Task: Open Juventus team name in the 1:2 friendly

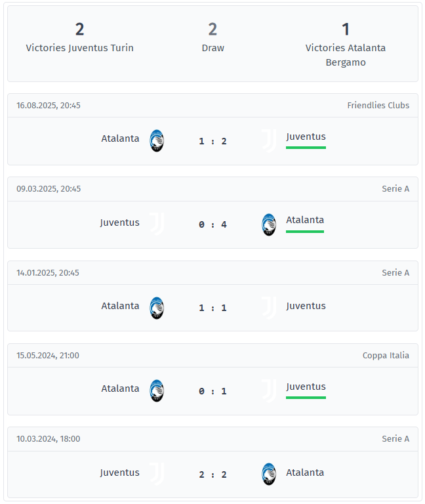Action: pos(306,136)
